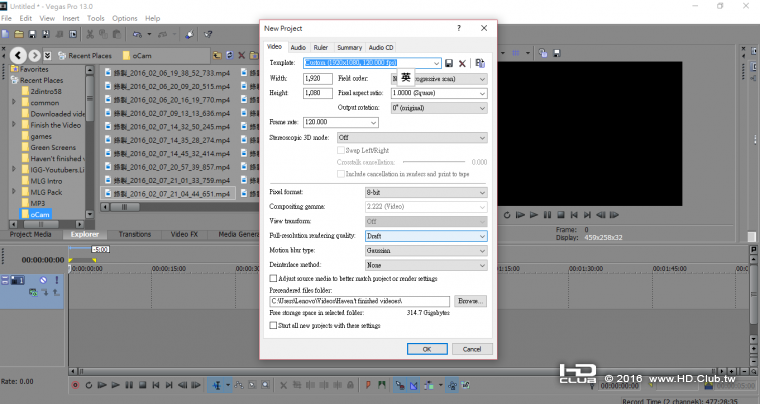Save the current template with disk icon

(x=449, y=63)
